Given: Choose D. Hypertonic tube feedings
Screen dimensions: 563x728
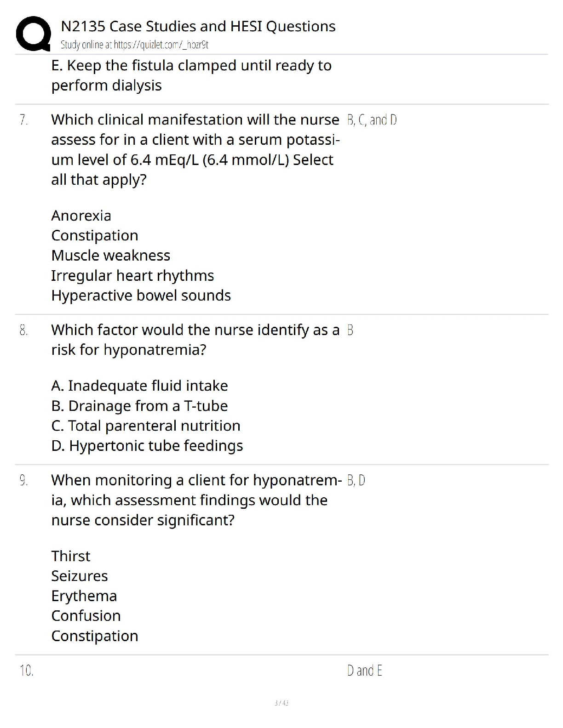Looking at the screenshot, I should (147, 446).
